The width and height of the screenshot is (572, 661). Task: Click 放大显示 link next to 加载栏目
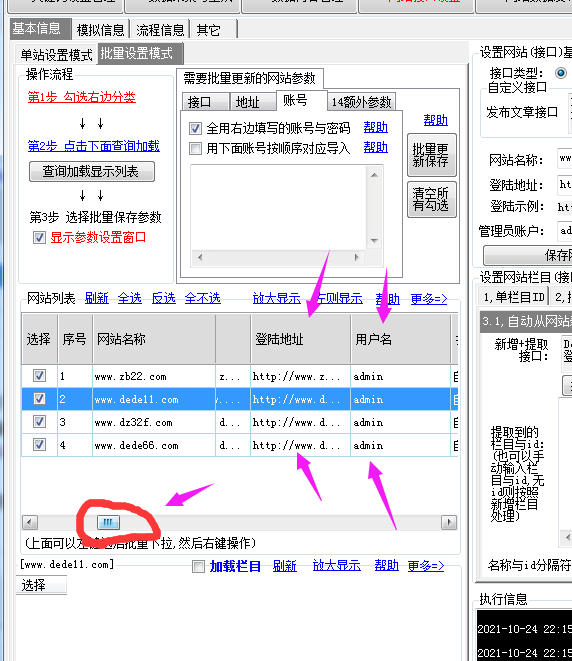click(336, 566)
